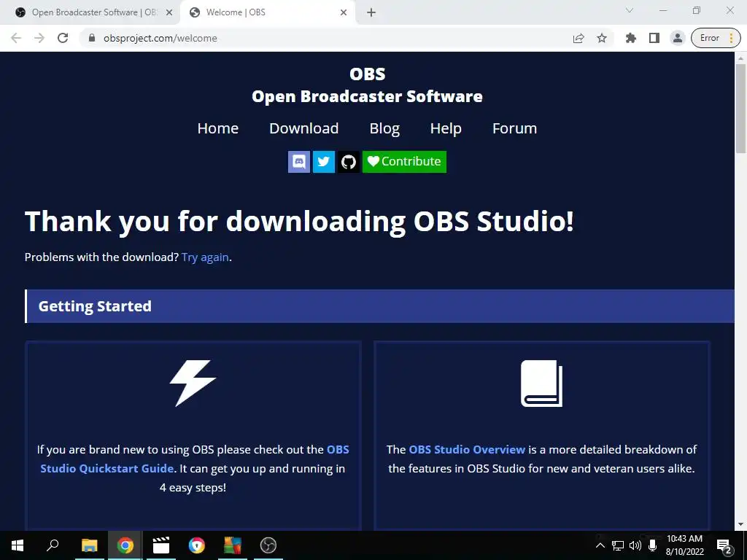Open File Explorer from taskbar
The image size is (747, 560).
pos(89,545)
